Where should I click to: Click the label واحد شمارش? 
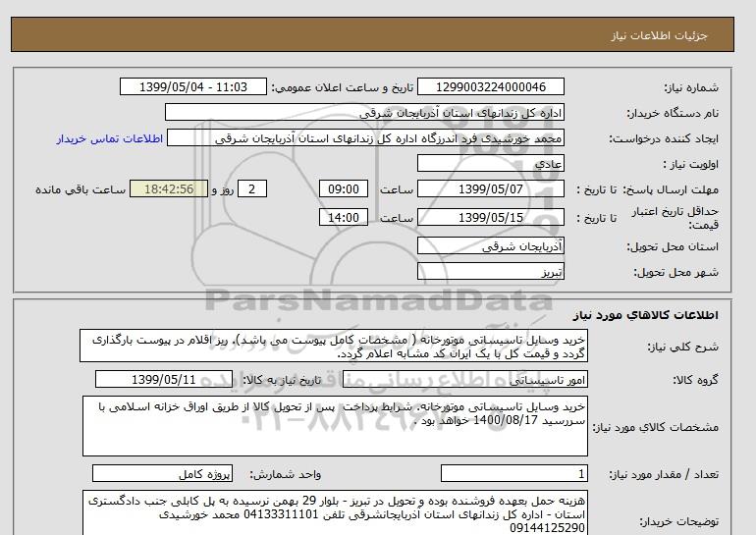click(286, 475)
